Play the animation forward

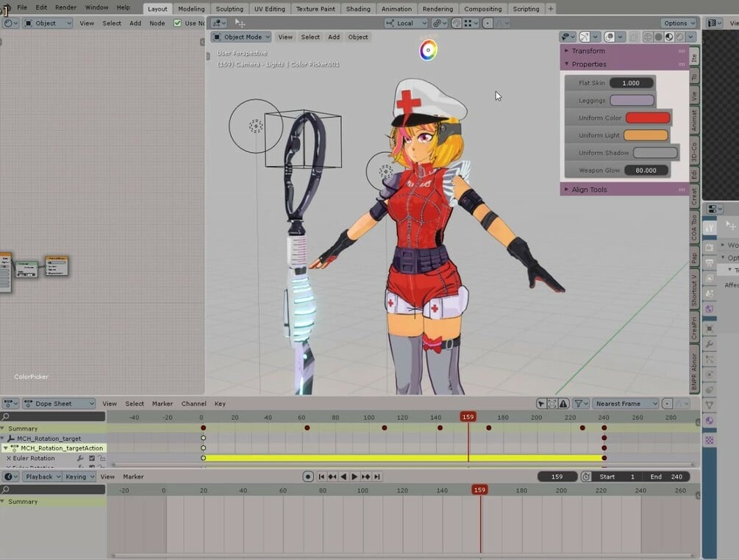coord(354,477)
